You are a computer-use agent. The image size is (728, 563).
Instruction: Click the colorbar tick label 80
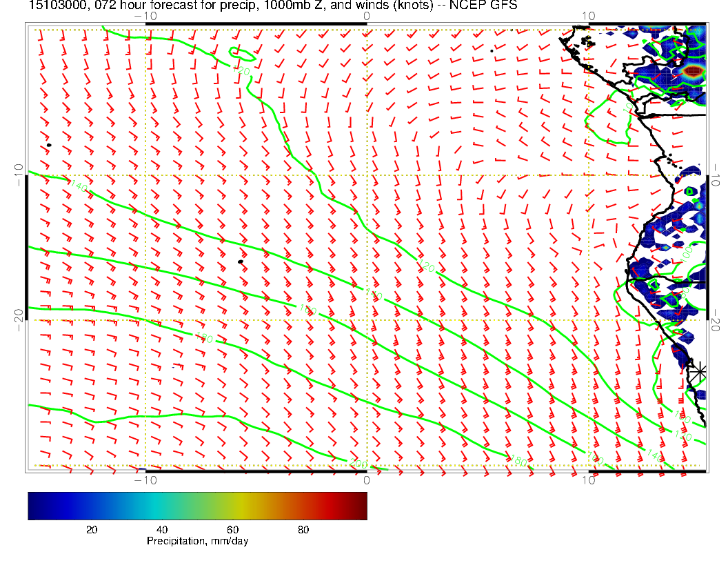(x=303, y=529)
